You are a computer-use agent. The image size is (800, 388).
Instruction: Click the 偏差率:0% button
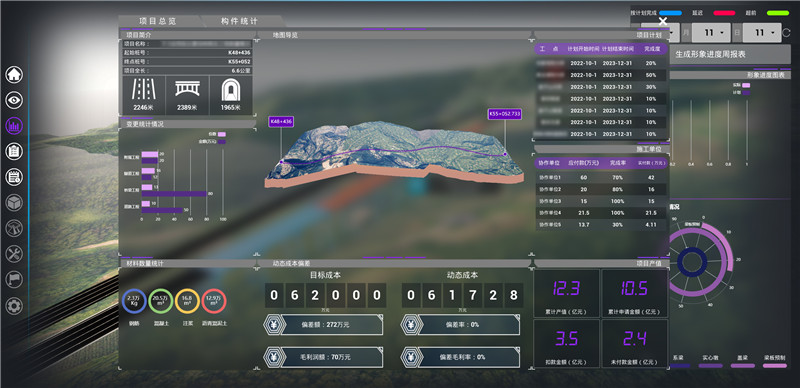pos(469,325)
